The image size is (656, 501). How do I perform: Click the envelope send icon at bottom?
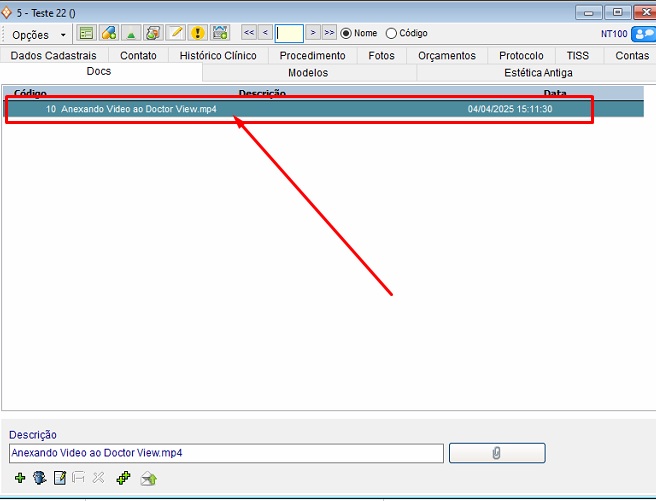[x=149, y=478]
